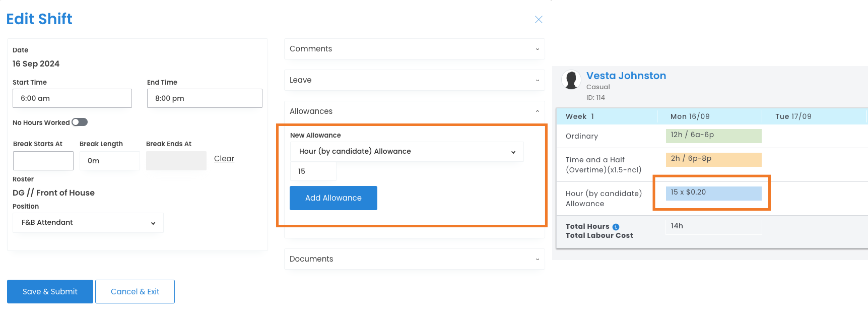
Task: Open the New Allowance type dropdown
Action: tap(407, 152)
